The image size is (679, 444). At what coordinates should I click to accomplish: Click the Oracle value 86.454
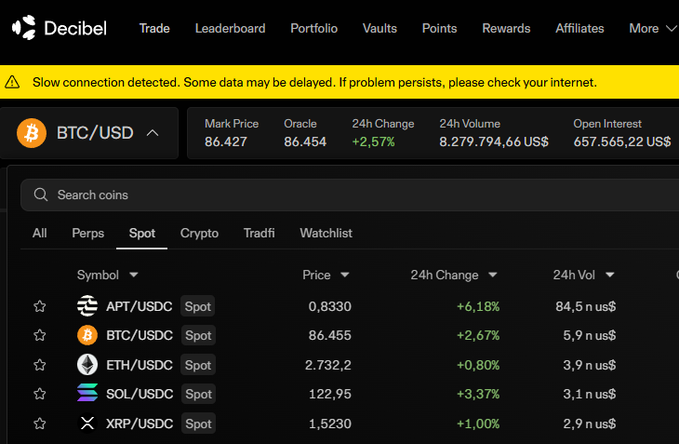point(305,142)
